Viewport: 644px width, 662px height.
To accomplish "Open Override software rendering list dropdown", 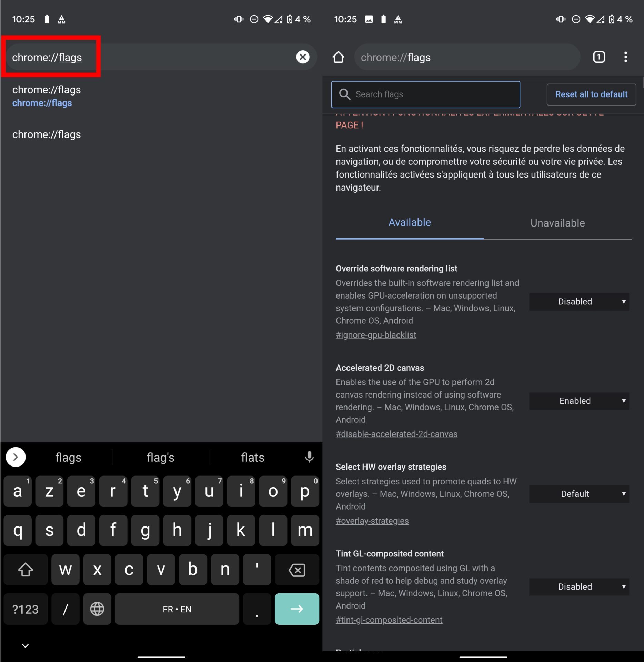I will click(x=579, y=302).
